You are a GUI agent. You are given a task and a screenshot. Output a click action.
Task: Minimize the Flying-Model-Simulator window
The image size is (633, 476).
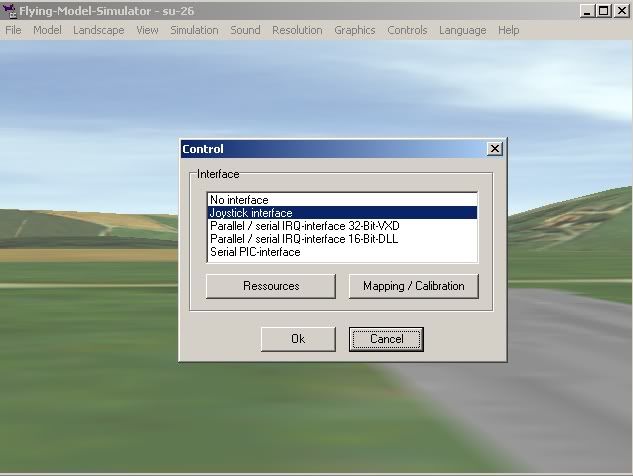click(587, 11)
